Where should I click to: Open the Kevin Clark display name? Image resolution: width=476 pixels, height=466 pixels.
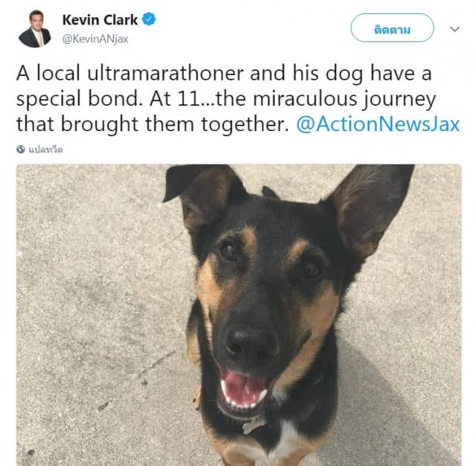pyautogui.click(x=100, y=20)
